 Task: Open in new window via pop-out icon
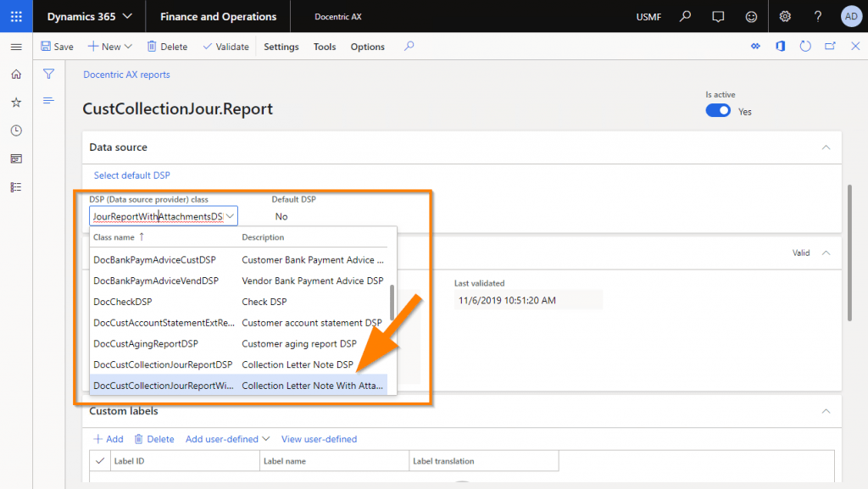[829, 47]
